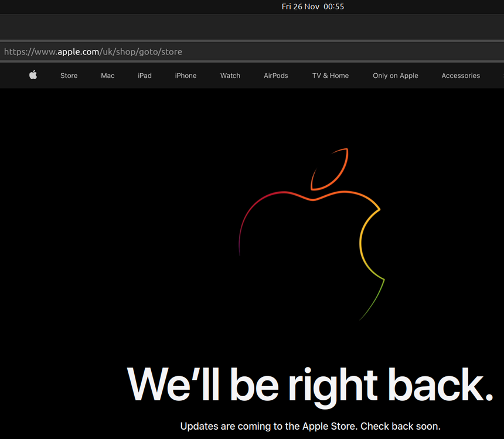This screenshot has width=504, height=439.
Task: Open the iPad navigation item
Action: click(145, 76)
